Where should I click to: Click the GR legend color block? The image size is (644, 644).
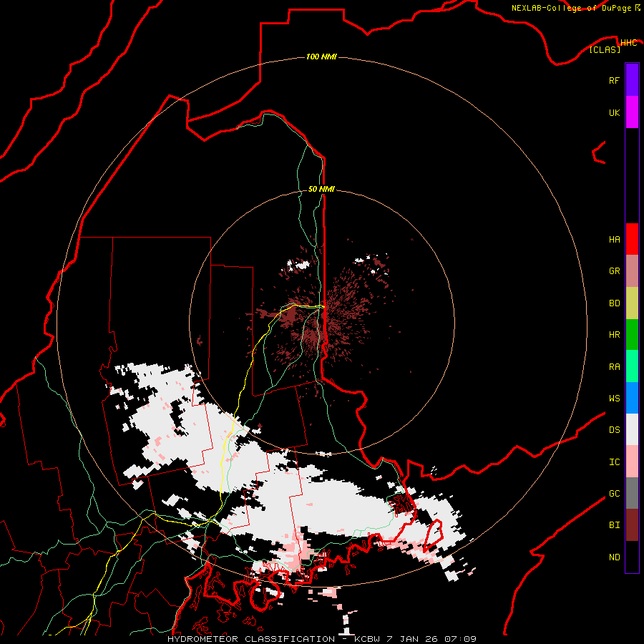click(632, 271)
